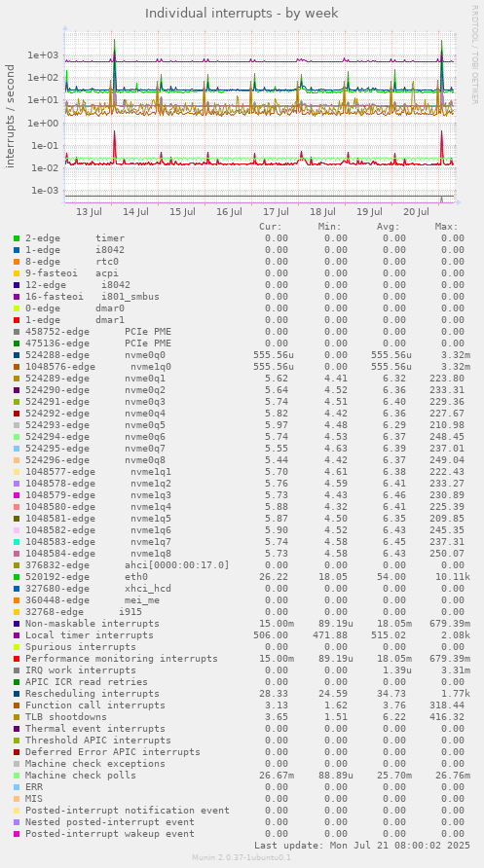This screenshot has height=868, width=484.
Task: Click the '1e+03' y-axis label
Action: [x=43, y=54]
